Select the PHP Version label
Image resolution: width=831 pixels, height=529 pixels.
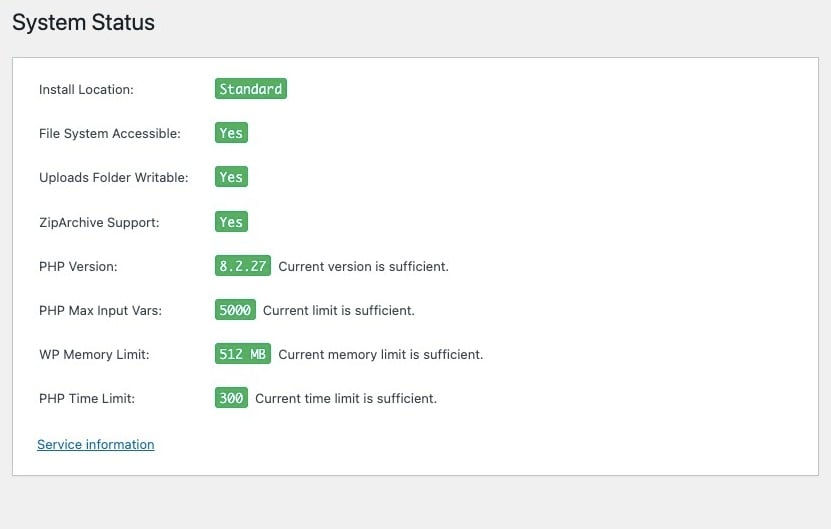78,266
